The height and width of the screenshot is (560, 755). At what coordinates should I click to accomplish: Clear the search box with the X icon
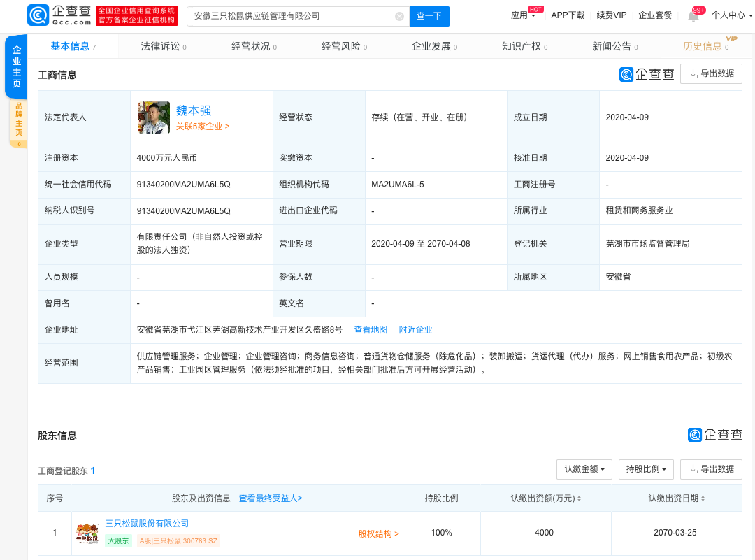[399, 16]
